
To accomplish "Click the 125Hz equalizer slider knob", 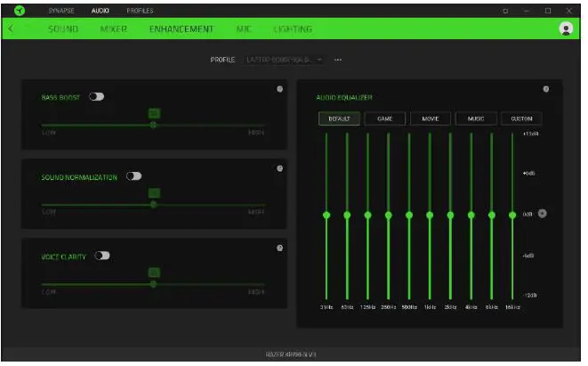I will point(368,216).
